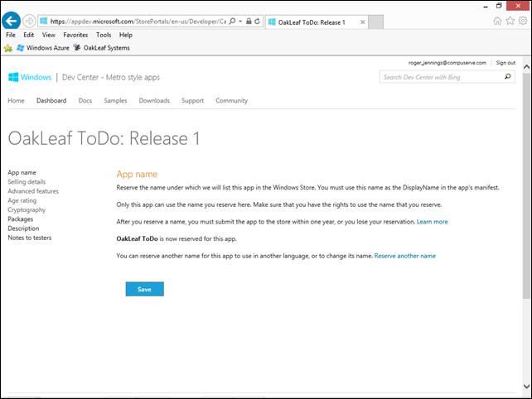Click the add-to-favorites-bar star icon
Screen dimensions: 532x399
8,48
